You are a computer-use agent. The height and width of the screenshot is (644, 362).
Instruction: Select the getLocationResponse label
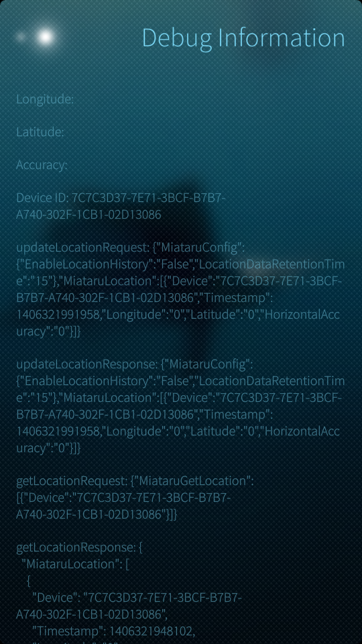[x=74, y=547]
